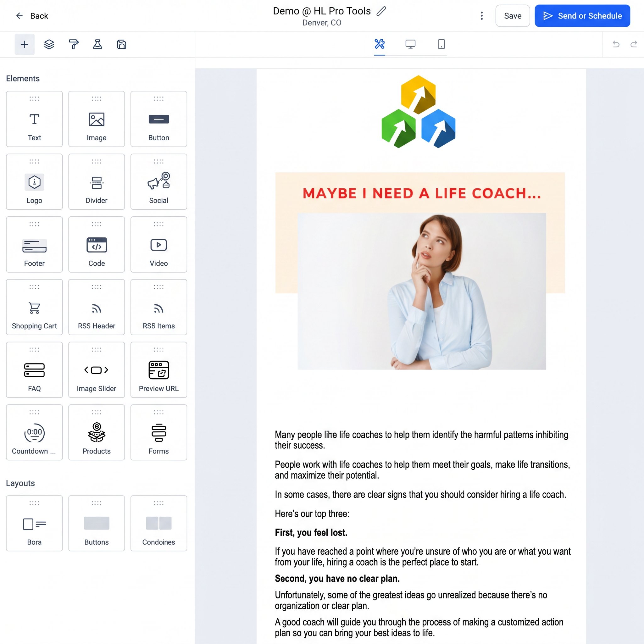This screenshot has width=644, height=644.
Task: Switch to the builder tools view
Action: [379, 44]
